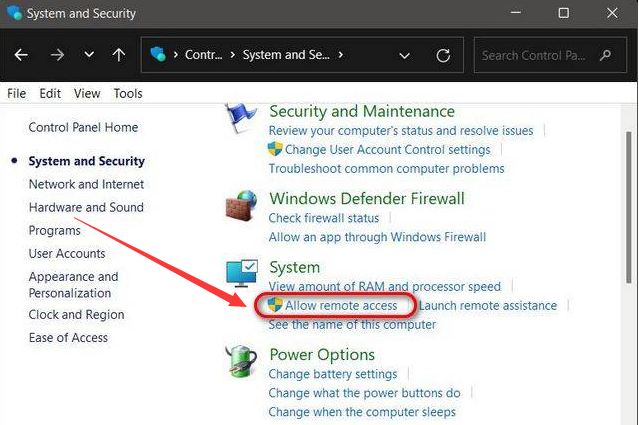Click the Security and Maintenance flag icon
Screen dimensions: 639x425
[240, 117]
